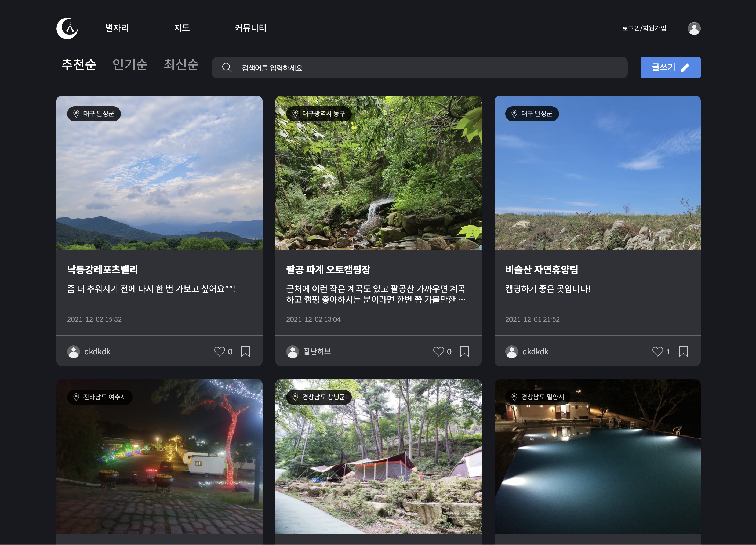Click the 대구광역시 동구 location badge
This screenshot has height=545, width=756.
318,114
